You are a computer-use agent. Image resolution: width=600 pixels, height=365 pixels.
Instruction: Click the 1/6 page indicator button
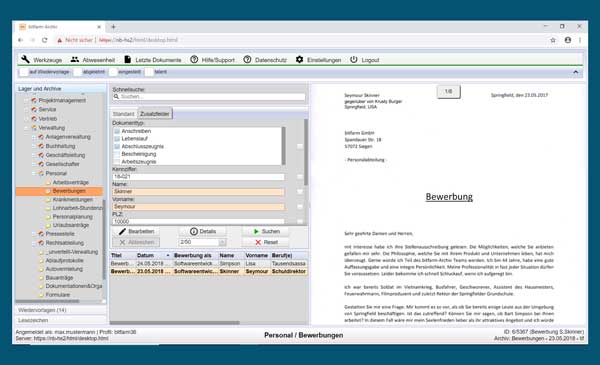pos(448,91)
